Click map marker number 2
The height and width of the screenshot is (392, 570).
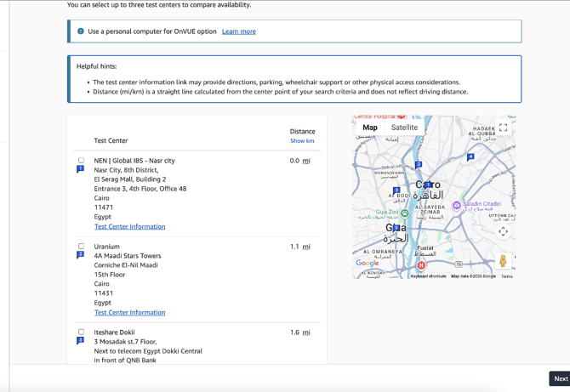(419, 165)
